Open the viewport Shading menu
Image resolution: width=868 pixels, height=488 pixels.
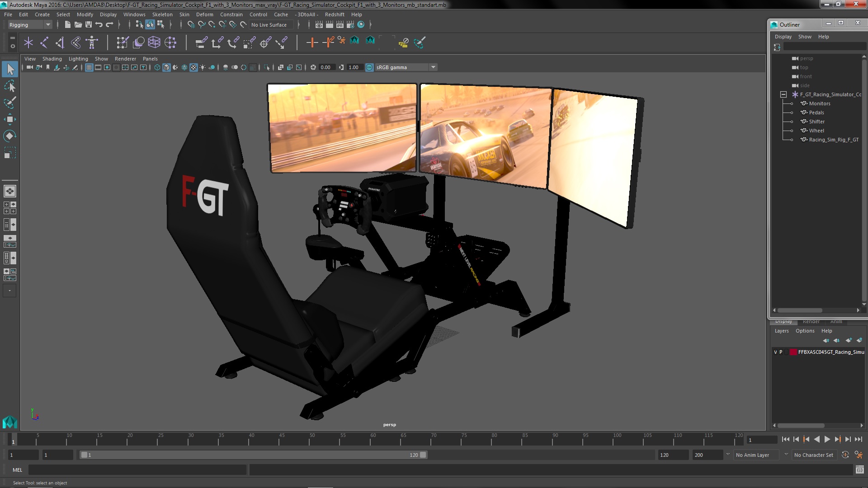point(52,59)
